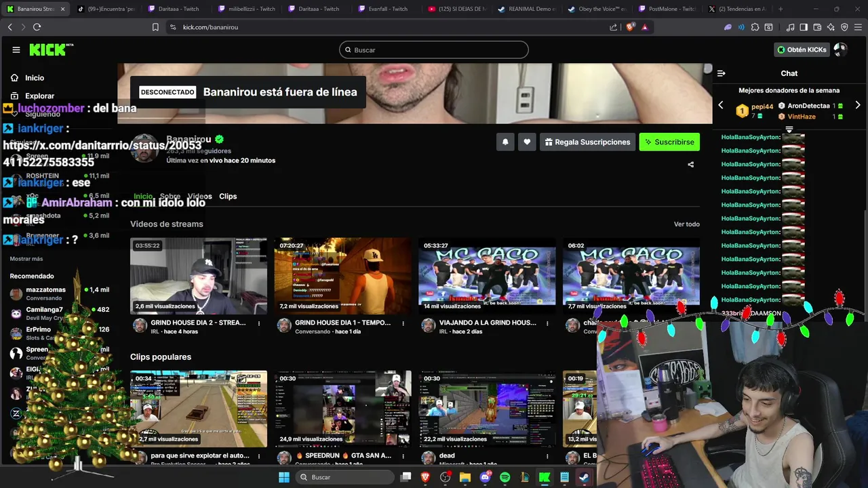Image resolution: width=868 pixels, height=488 pixels.
Task: Switch to the Tendencias X browser tab
Action: (x=737, y=9)
